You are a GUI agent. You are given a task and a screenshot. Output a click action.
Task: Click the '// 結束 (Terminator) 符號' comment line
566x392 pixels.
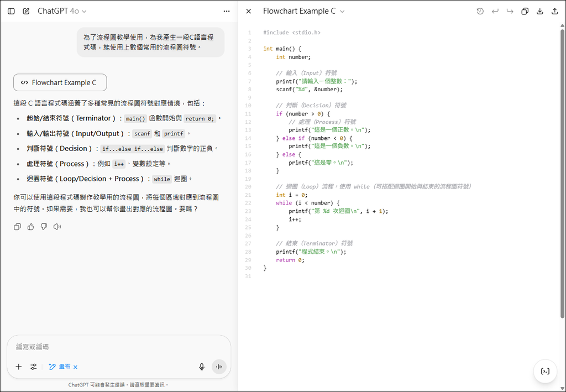314,244
